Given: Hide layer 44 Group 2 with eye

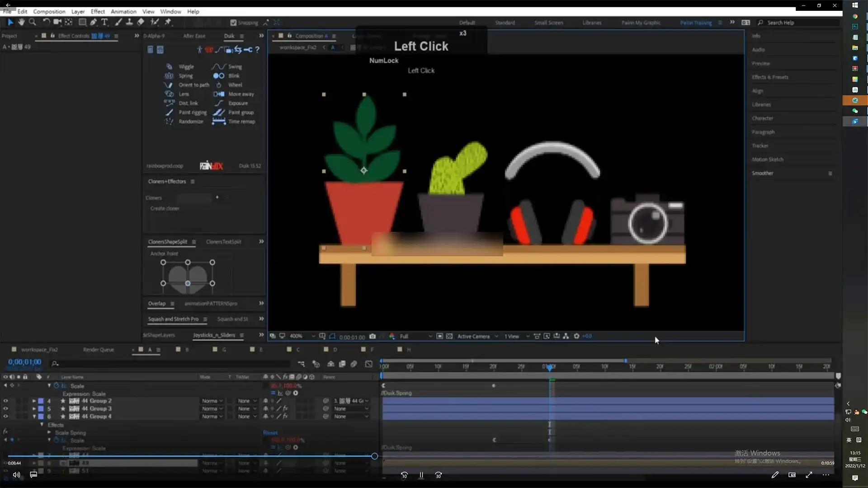Looking at the screenshot, I should coord(5,401).
